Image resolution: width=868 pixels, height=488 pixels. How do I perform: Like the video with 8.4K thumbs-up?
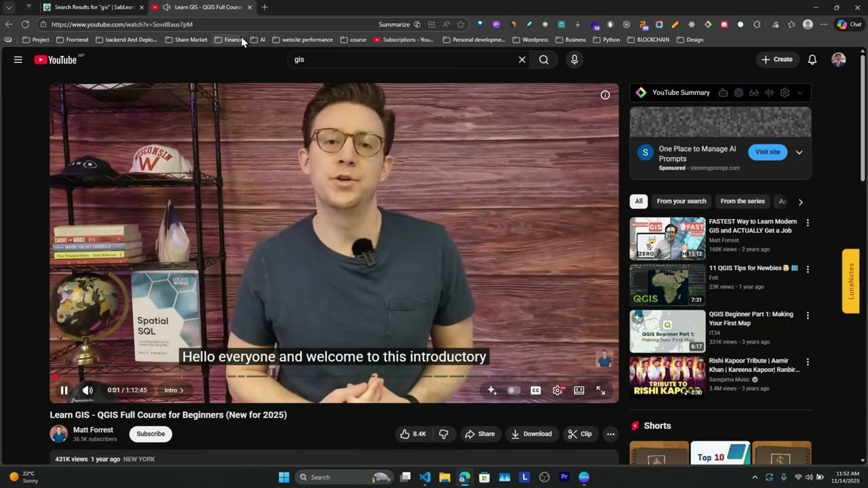[x=413, y=434]
